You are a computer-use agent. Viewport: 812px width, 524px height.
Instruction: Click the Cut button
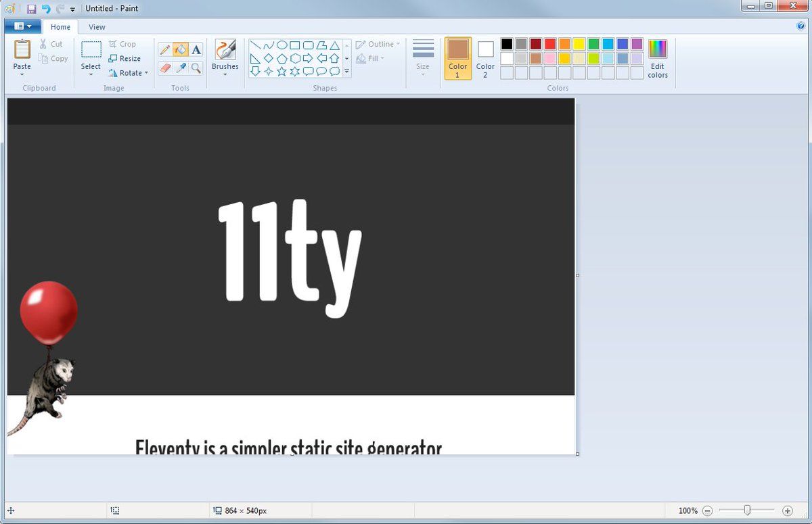51,44
